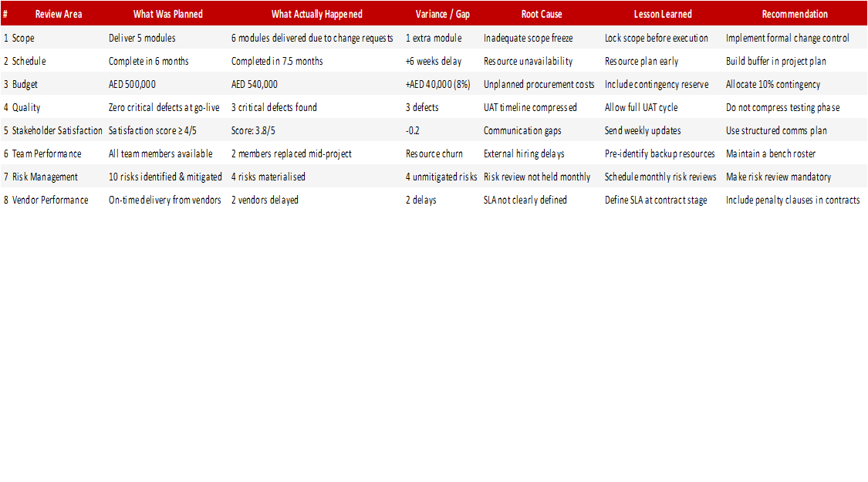
Task: Click 'Include contingency reserve' cell
Action: [657, 85]
